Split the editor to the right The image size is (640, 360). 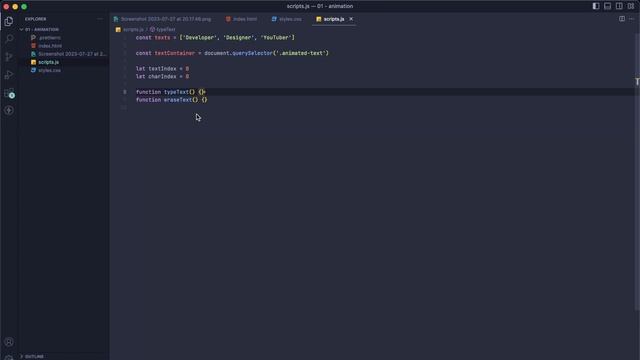point(622,19)
